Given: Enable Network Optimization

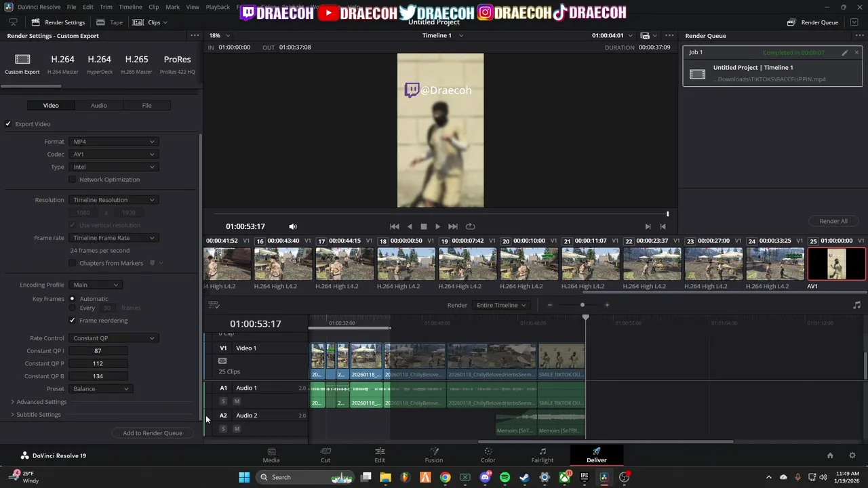Looking at the screenshot, I should pos(73,180).
